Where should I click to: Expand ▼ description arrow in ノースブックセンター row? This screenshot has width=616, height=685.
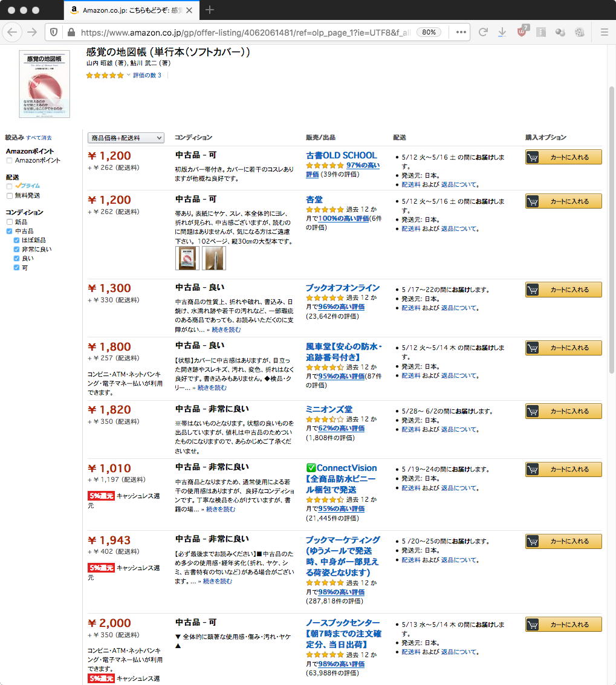tap(178, 637)
